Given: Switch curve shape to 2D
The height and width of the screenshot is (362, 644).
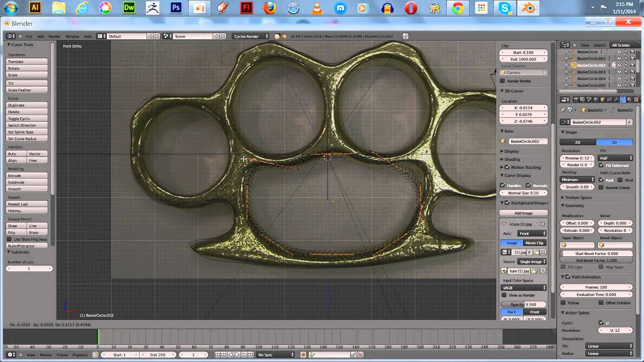Looking at the screenshot, I should click(x=578, y=142).
